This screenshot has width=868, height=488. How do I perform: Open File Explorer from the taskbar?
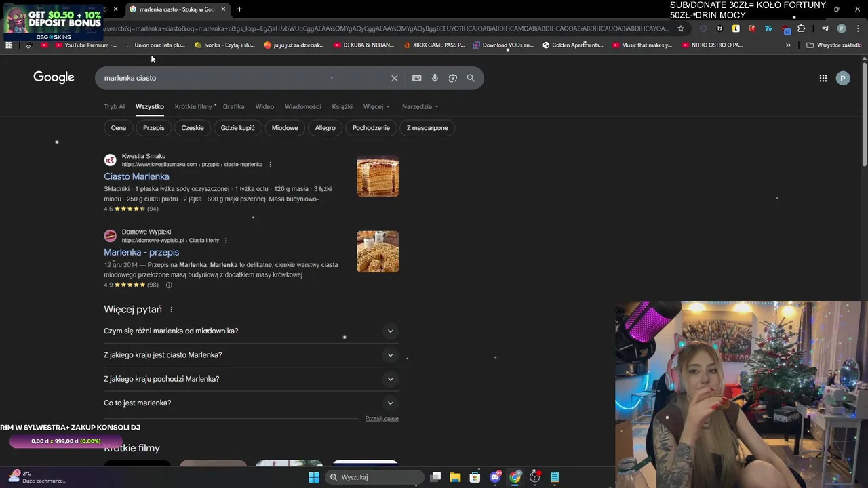pos(455,477)
